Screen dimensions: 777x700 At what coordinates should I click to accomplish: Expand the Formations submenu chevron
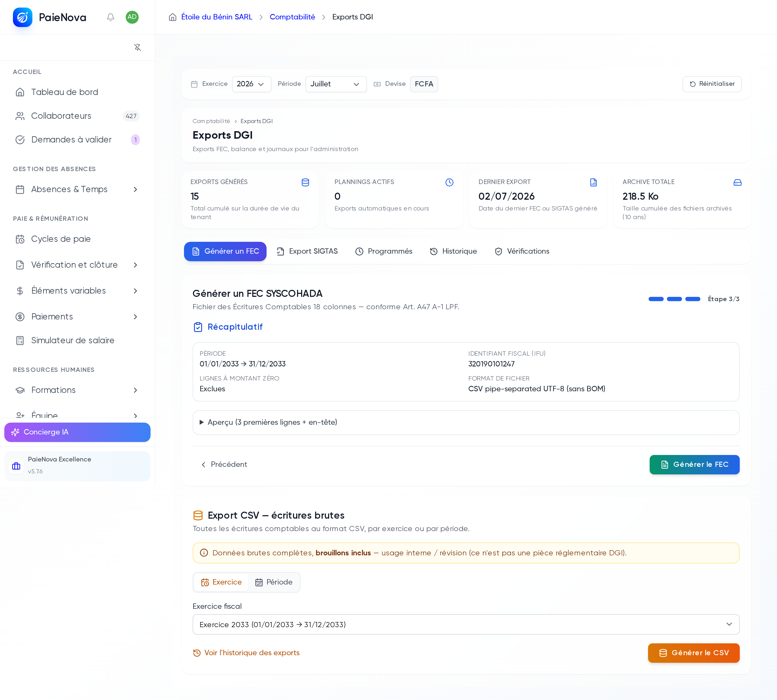135,390
